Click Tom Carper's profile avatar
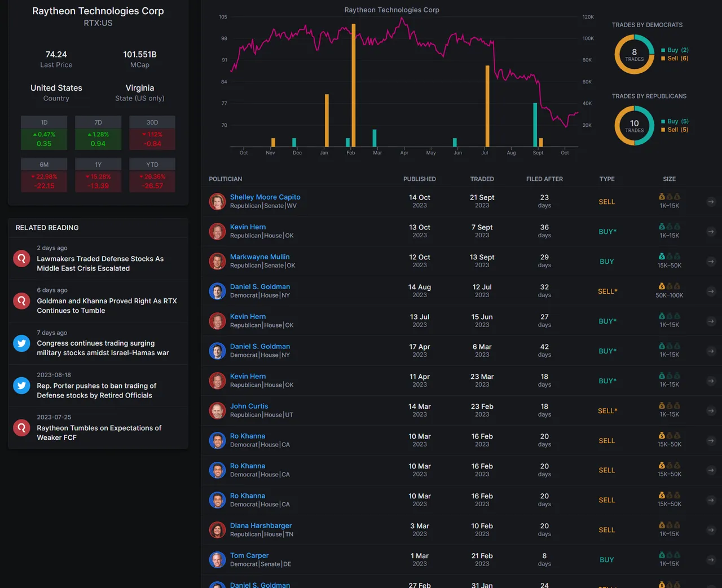This screenshot has height=588, width=722. click(217, 560)
